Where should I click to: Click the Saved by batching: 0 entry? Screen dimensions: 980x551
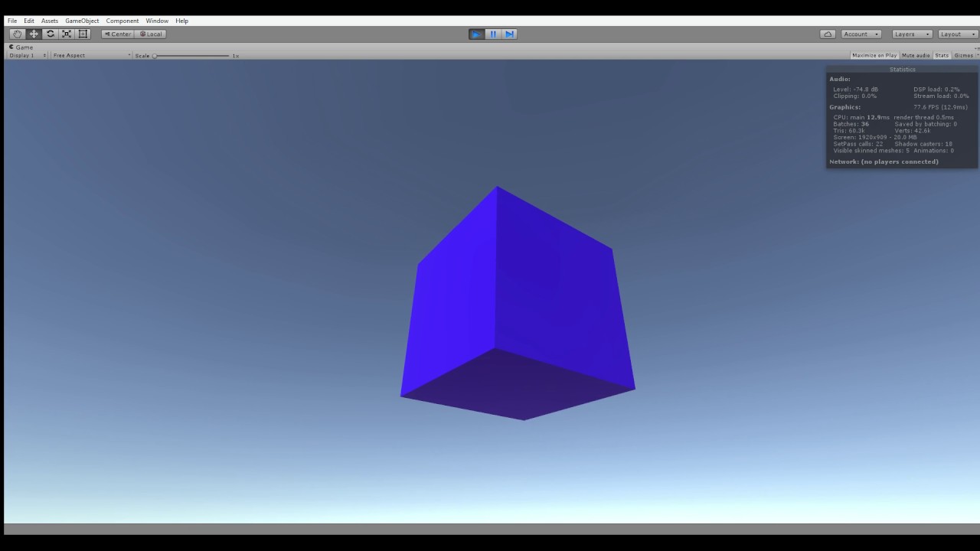click(926, 124)
